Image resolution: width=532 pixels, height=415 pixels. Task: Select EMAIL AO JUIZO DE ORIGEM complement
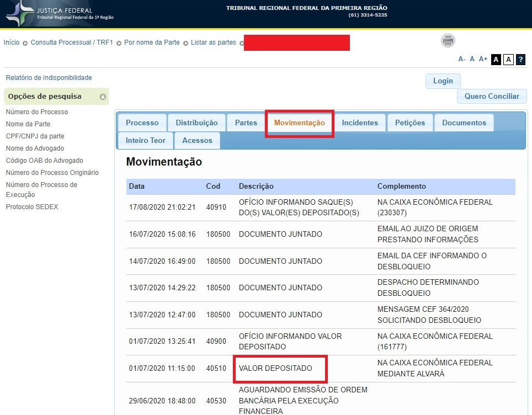pyautogui.click(x=428, y=234)
